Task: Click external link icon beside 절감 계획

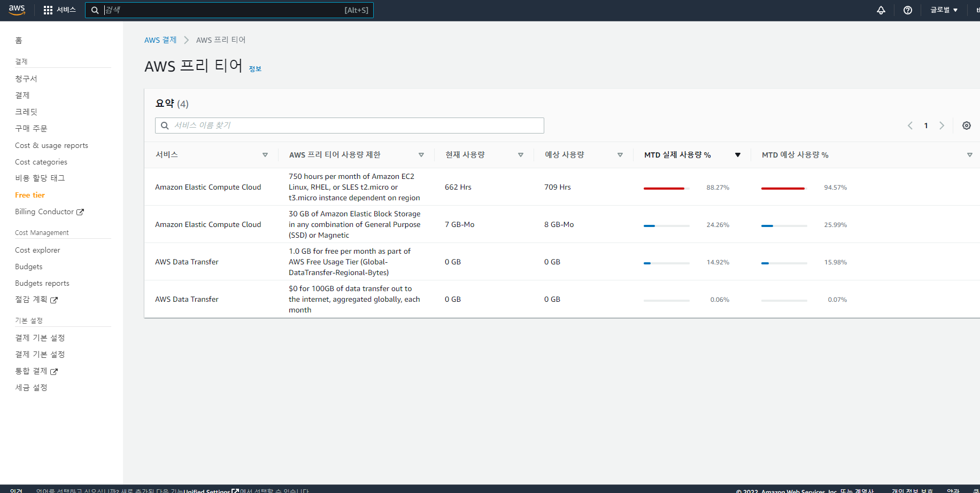Action: coord(54,300)
